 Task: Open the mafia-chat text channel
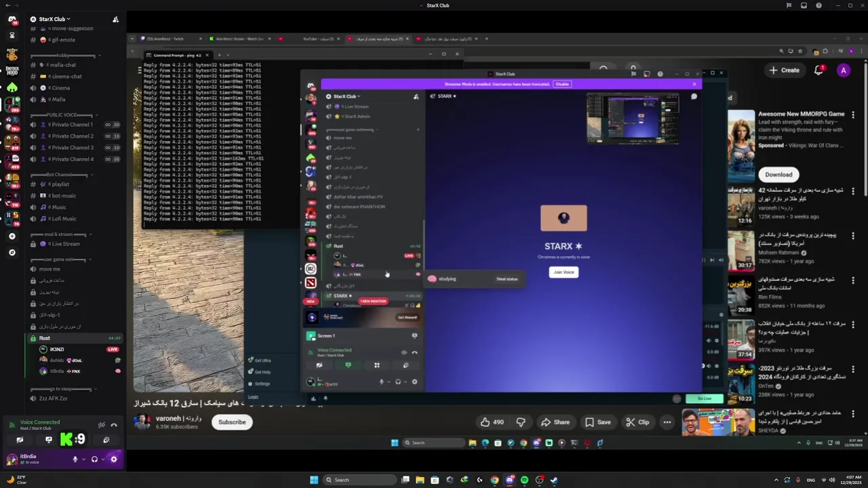(75, 65)
